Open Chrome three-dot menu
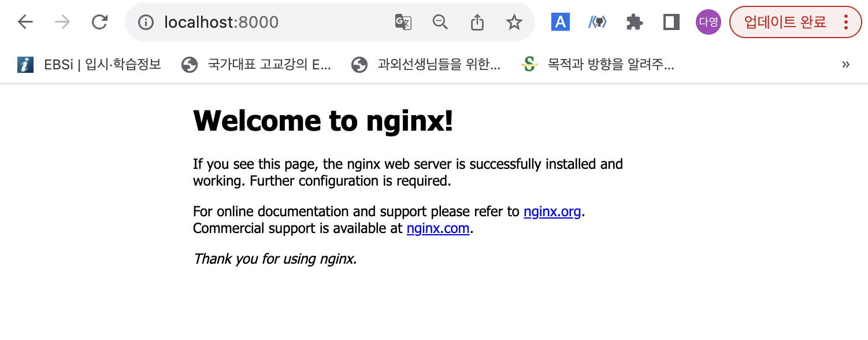This screenshot has height=340, width=868. pyautogui.click(x=846, y=22)
